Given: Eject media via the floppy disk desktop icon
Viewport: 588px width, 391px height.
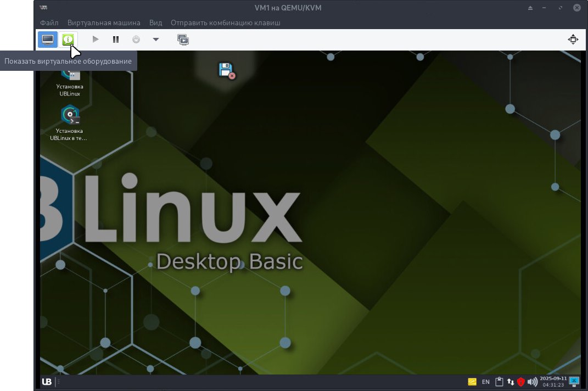Looking at the screenshot, I should tap(226, 69).
